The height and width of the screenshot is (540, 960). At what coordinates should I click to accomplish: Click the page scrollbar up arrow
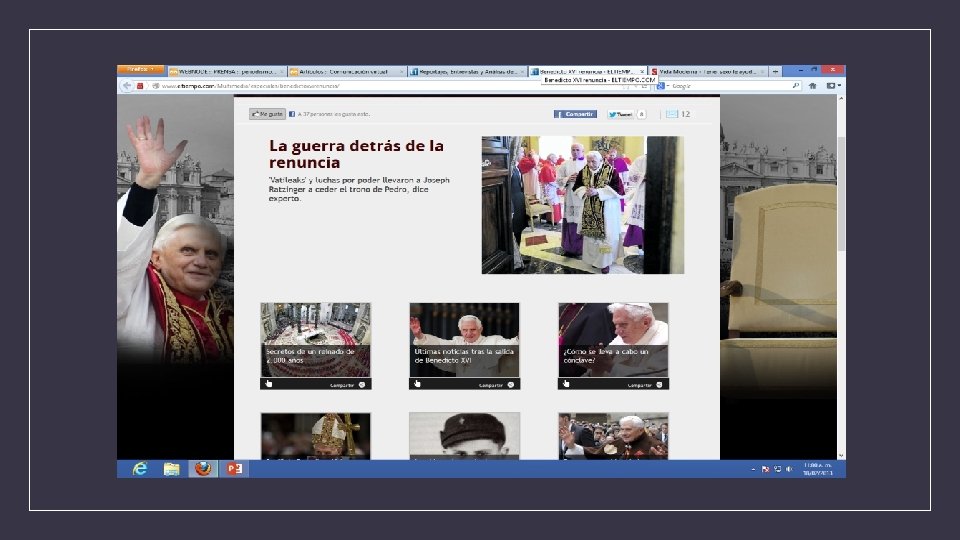click(841, 98)
